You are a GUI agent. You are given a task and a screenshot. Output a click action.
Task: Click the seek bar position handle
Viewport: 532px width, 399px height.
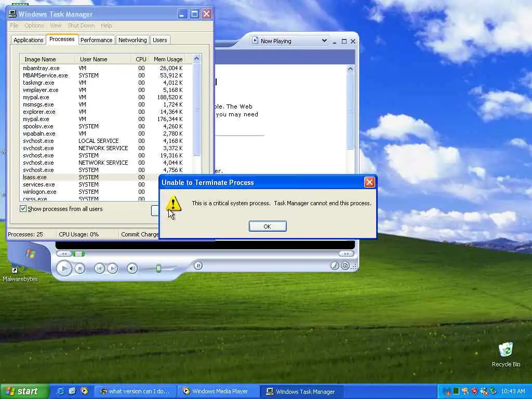[x=79, y=254]
